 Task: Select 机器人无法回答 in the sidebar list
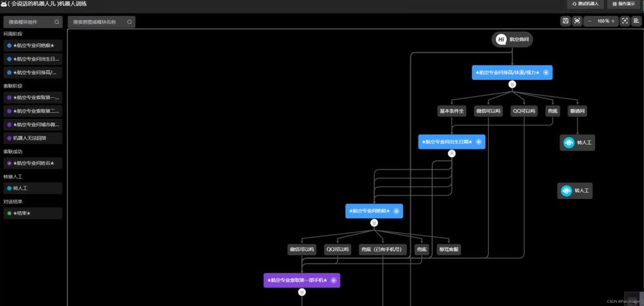pos(33,138)
